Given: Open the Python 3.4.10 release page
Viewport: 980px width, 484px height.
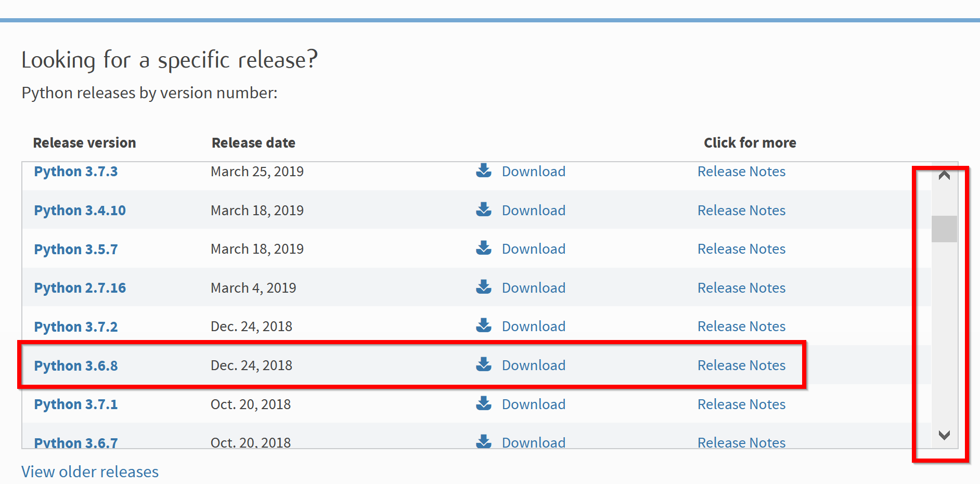Looking at the screenshot, I should click(x=80, y=211).
